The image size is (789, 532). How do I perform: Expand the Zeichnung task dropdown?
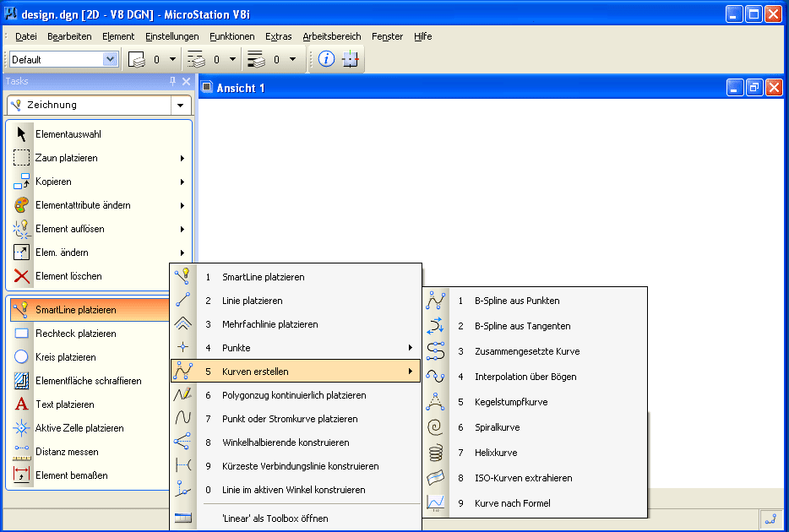point(180,106)
